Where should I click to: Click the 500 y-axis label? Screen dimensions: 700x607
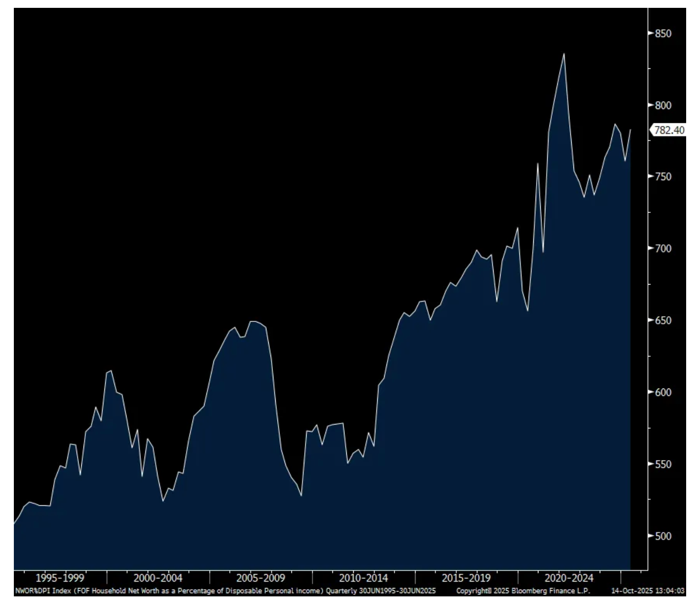(663, 536)
